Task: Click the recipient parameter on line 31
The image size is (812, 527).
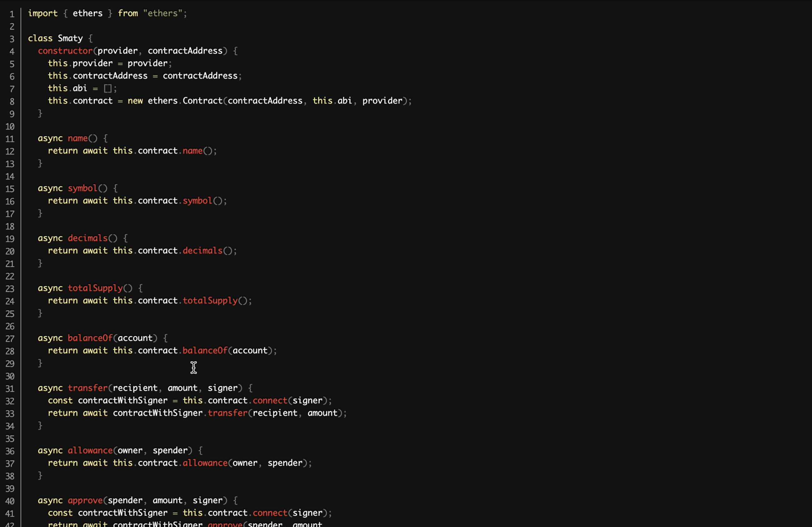Action: click(x=135, y=388)
